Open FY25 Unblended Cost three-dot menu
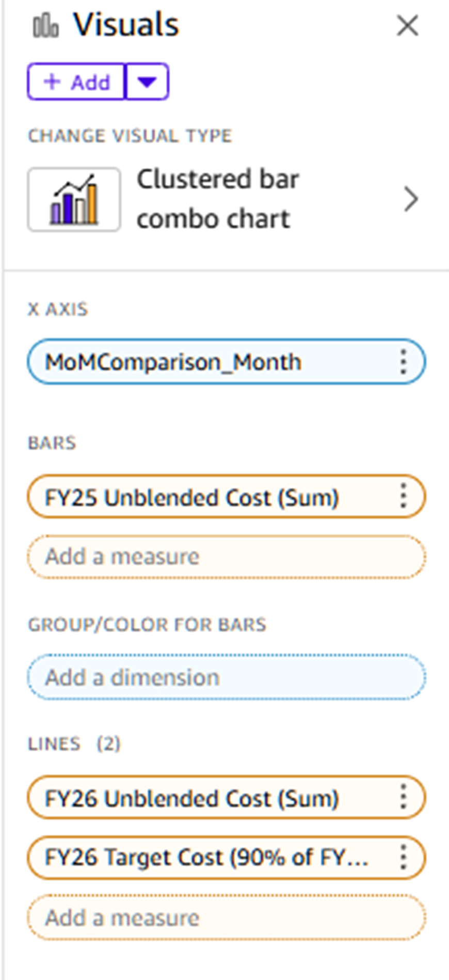Image resolution: width=449 pixels, height=980 pixels. 404,497
